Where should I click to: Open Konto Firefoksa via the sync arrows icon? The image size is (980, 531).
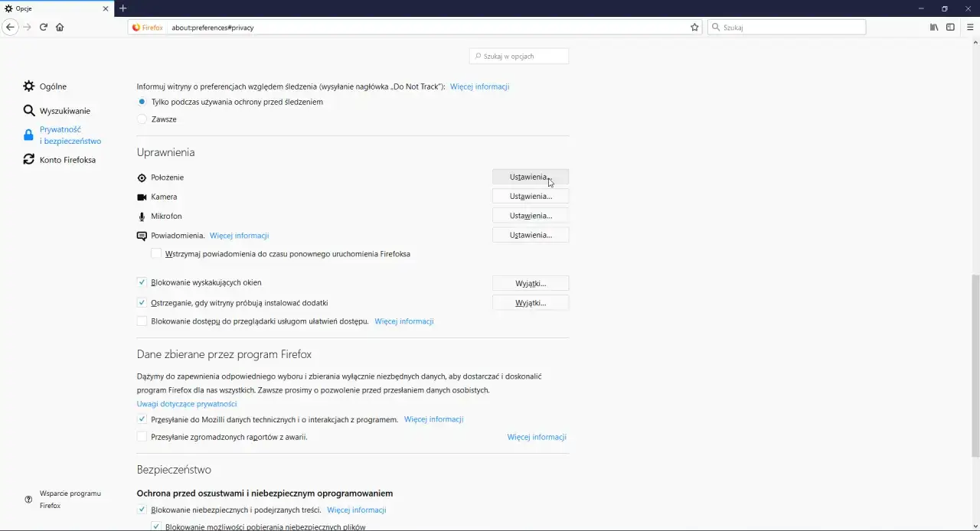(x=29, y=159)
